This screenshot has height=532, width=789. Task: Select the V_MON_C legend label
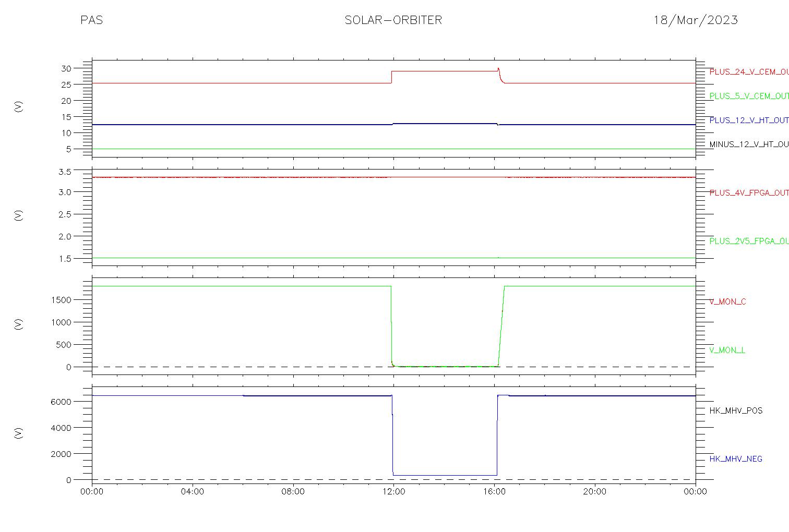point(727,301)
